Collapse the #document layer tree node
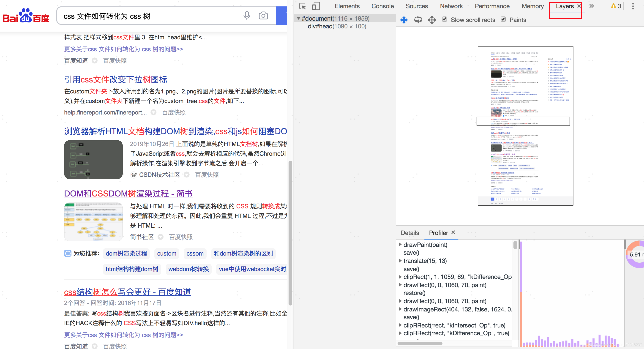Image resolution: width=644 pixels, height=349 pixels. point(298,18)
